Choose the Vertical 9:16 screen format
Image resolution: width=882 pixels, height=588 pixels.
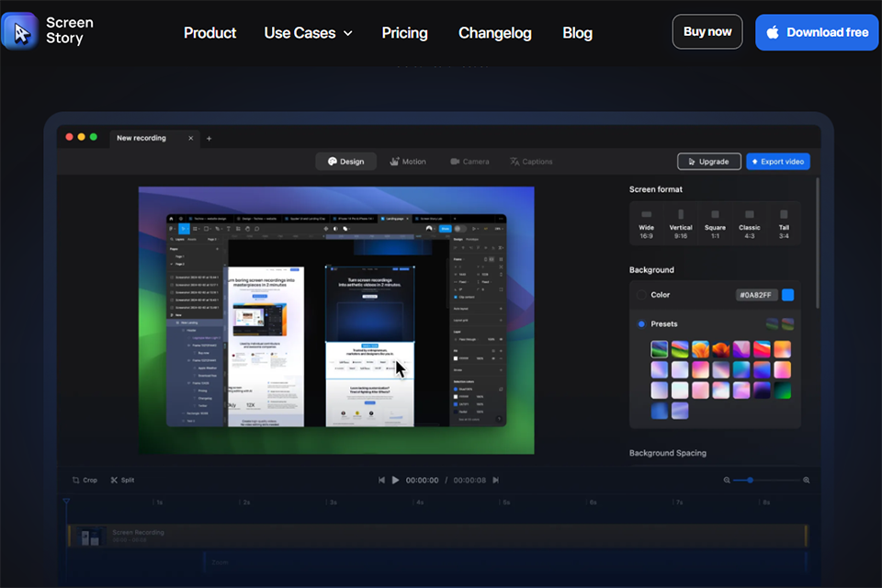click(681, 224)
